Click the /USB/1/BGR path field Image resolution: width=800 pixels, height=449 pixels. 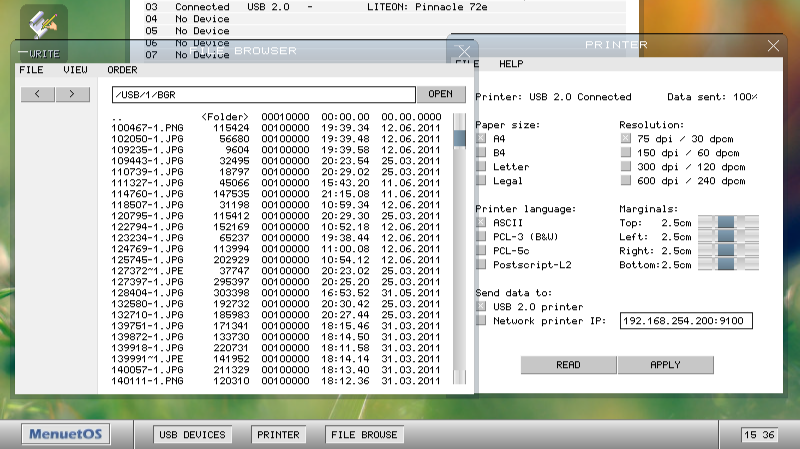pos(263,95)
